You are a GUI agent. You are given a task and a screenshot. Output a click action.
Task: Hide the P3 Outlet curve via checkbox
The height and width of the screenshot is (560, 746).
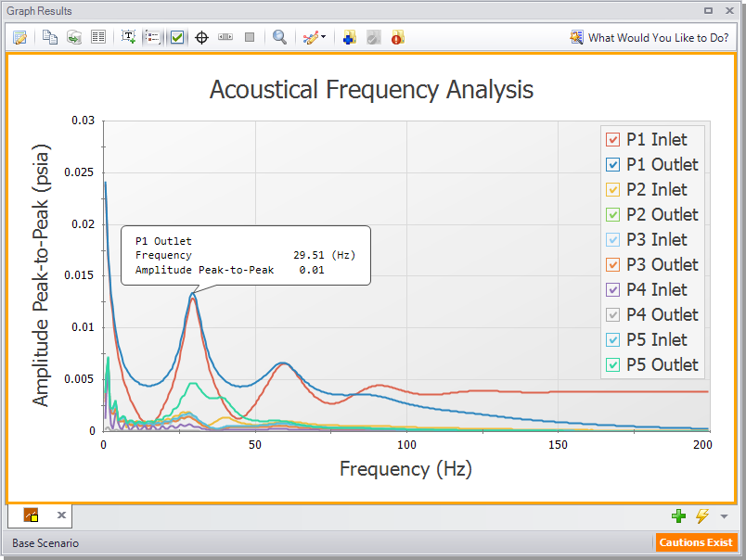612,264
